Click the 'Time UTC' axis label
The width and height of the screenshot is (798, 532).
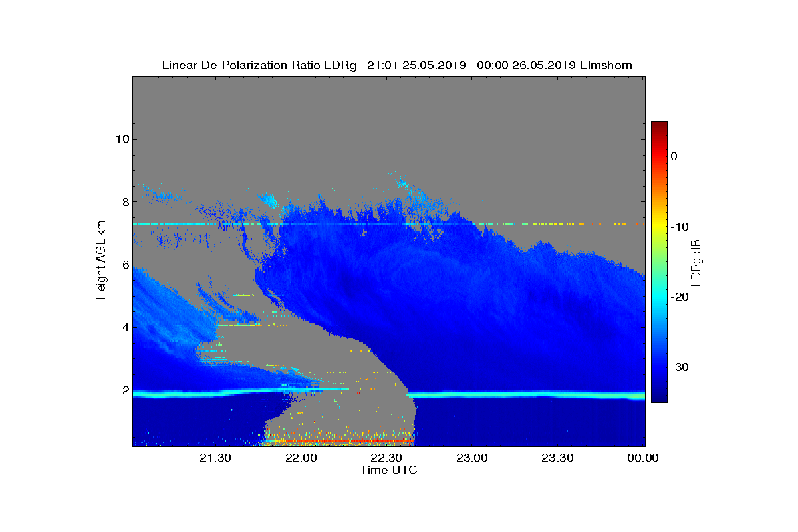pos(388,470)
